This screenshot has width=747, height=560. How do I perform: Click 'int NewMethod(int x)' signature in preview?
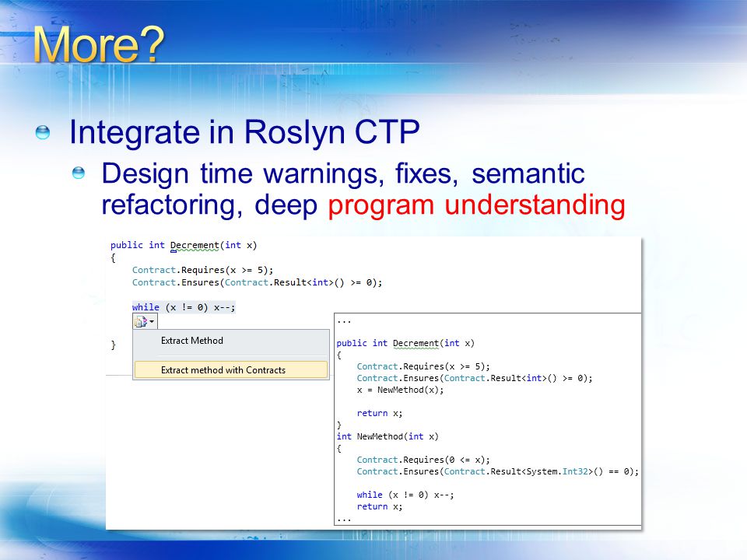[x=388, y=436]
